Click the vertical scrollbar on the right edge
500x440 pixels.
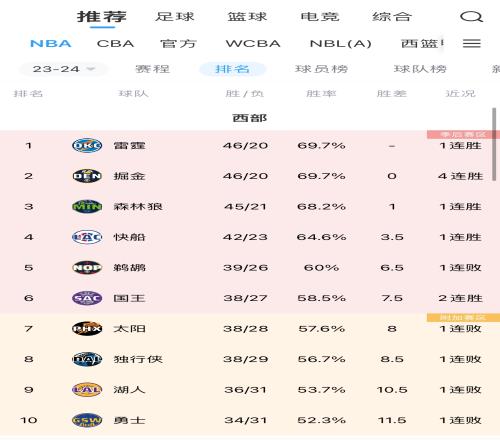pos(494,144)
